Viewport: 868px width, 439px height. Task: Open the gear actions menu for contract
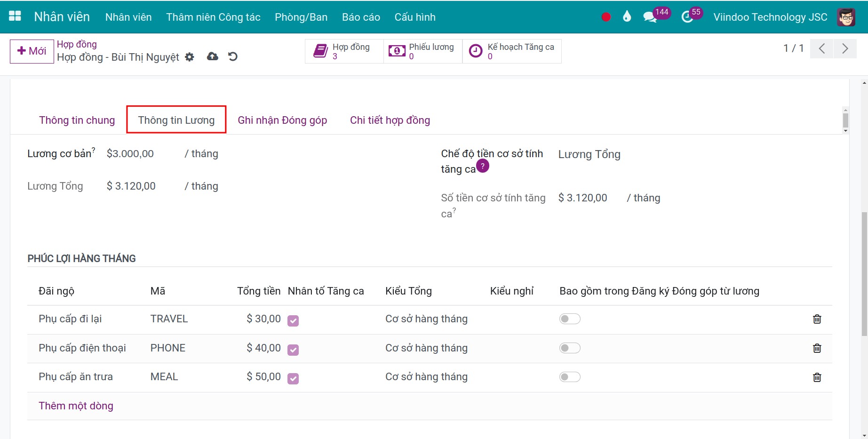tap(190, 57)
